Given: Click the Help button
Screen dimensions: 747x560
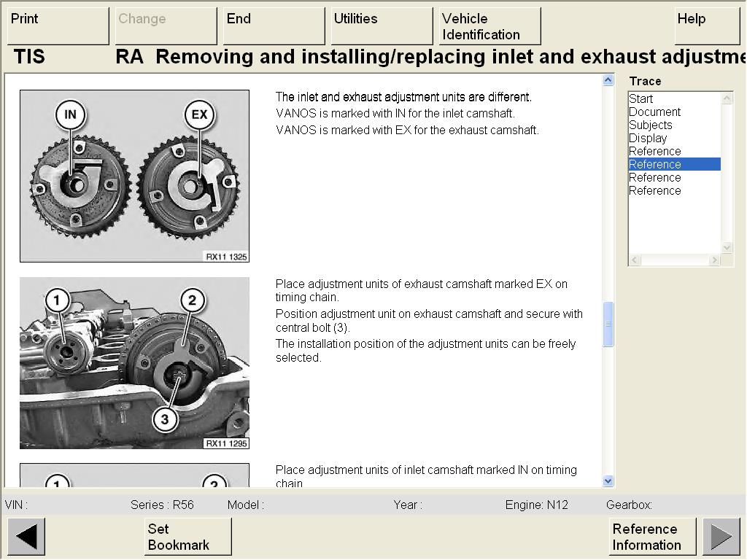Looking at the screenshot, I should click(707, 26).
